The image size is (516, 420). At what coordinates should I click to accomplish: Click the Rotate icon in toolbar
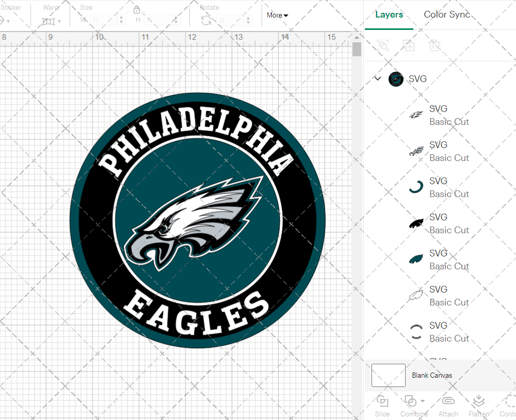point(206,20)
